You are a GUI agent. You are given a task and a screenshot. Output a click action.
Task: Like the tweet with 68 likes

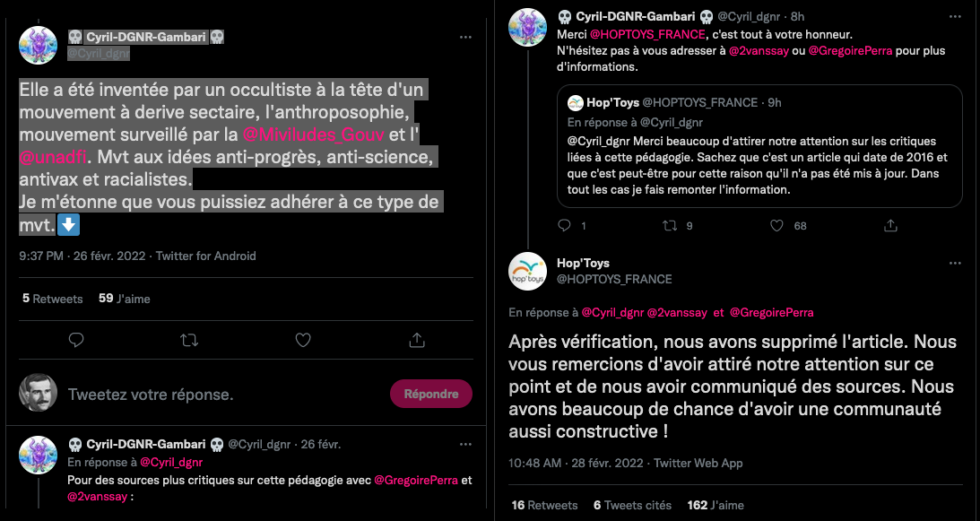click(x=778, y=225)
